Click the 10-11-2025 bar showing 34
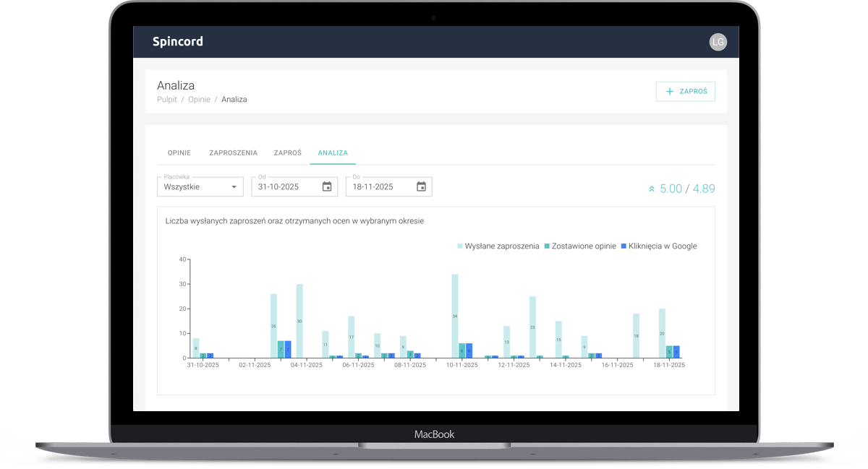Image resolution: width=868 pixels, height=469 pixels. [x=455, y=316]
